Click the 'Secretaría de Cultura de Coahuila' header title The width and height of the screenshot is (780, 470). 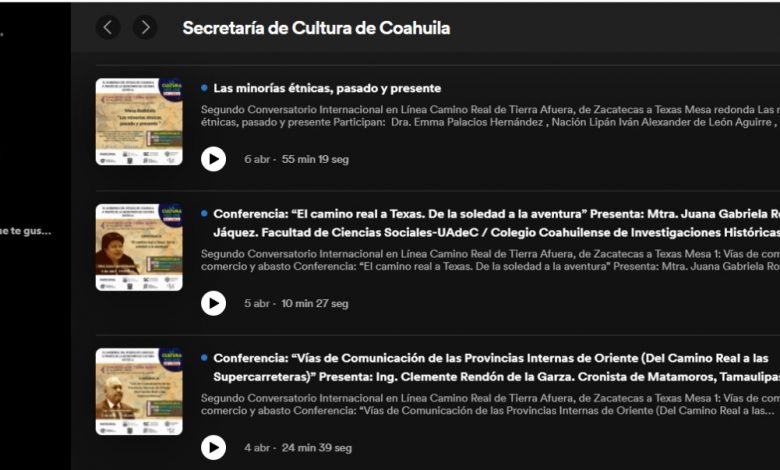coord(316,28)
